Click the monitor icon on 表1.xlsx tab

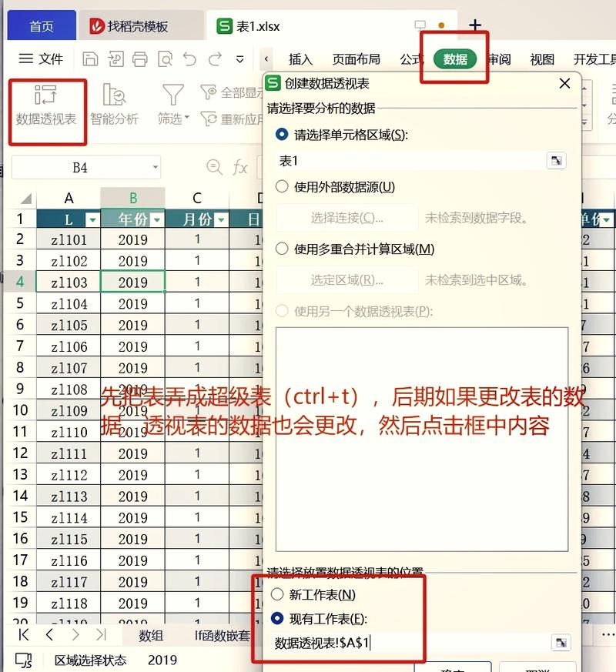pos(420,25)
